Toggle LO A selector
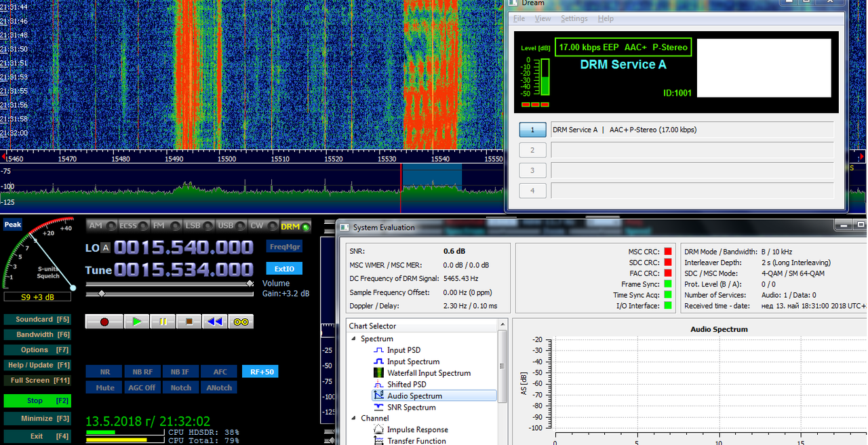Viewport: 868px width, 445px height. click(105, 248)
